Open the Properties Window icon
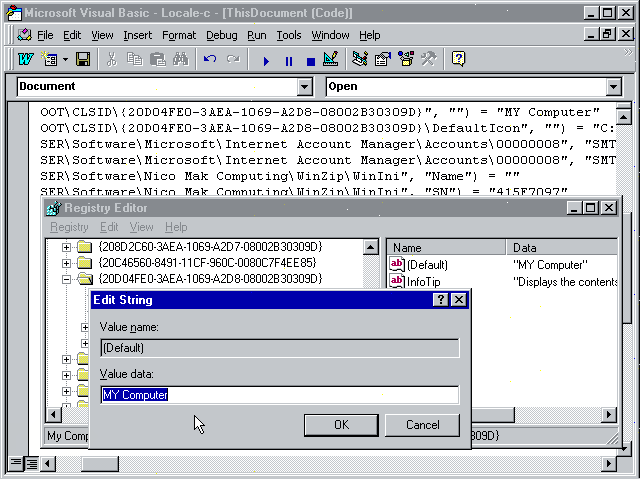 [383, 60]
